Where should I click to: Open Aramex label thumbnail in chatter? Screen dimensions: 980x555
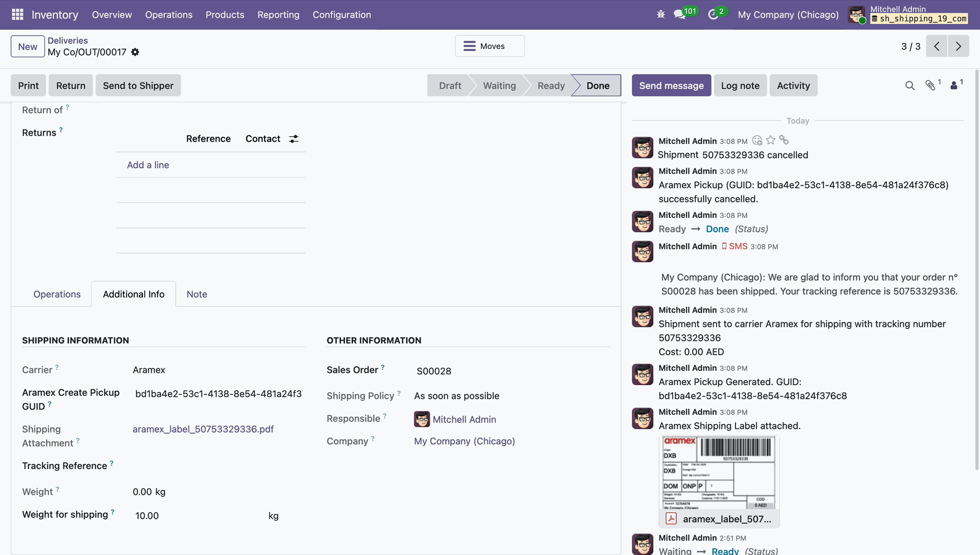(x=719, y=472)
